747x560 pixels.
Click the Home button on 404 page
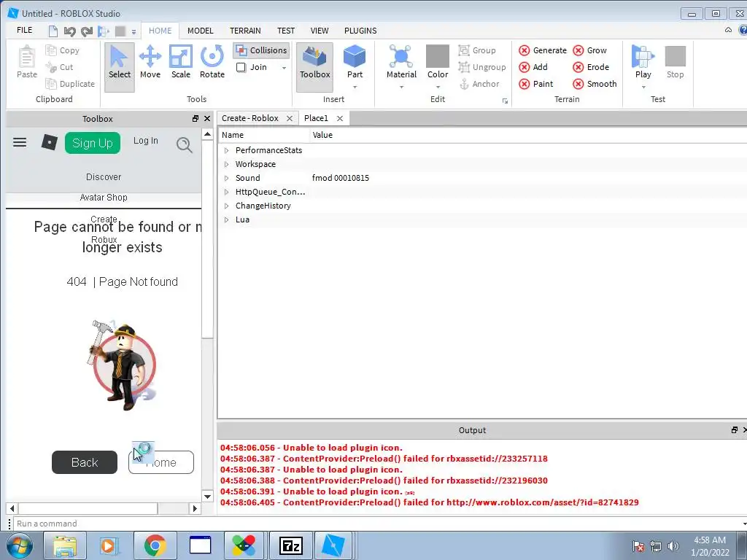(161, 462)
